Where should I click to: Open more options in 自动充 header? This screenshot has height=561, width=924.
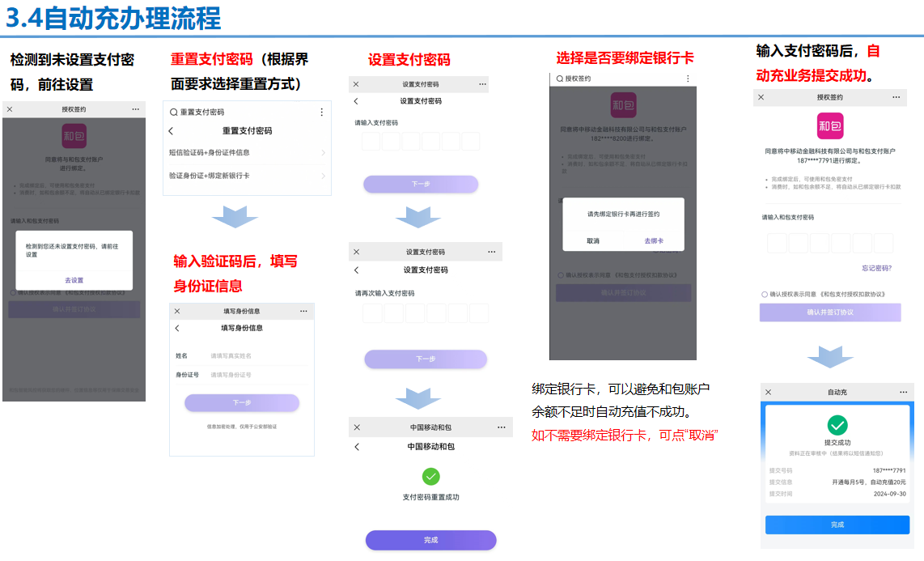(x=901, y=392)
